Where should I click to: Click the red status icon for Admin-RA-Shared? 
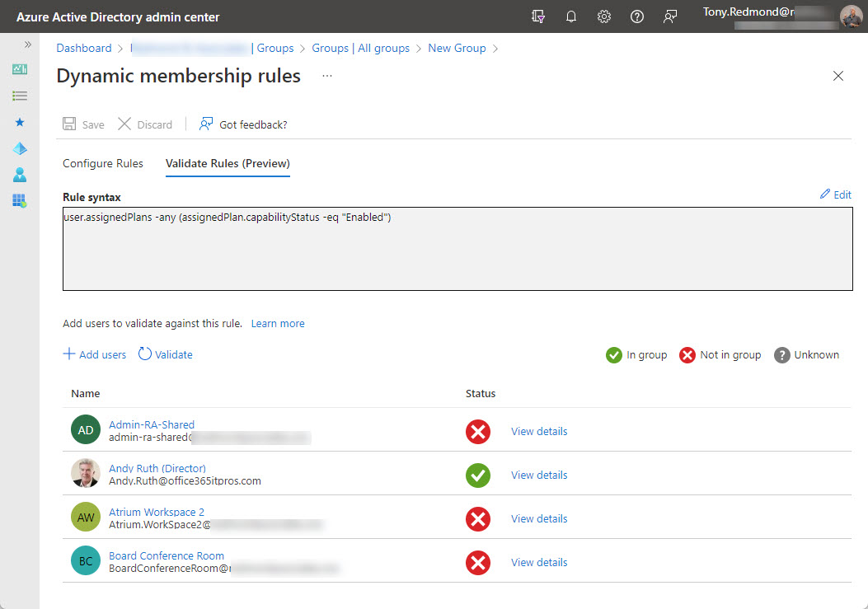(x=478, y=431)
